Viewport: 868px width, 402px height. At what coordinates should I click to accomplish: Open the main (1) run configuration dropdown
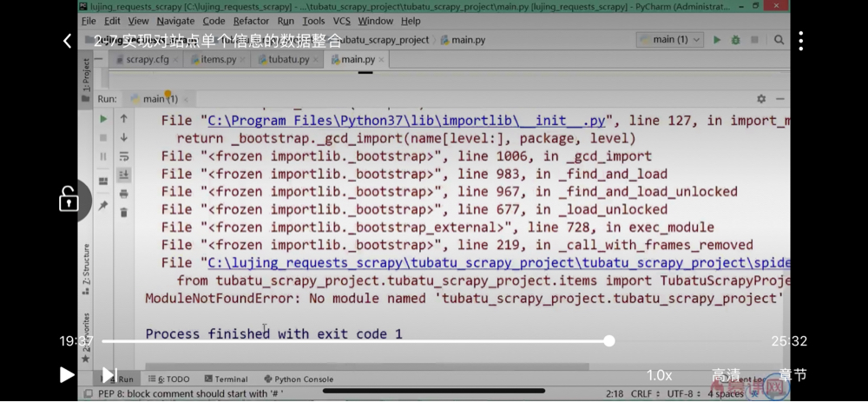pos(669,40)
